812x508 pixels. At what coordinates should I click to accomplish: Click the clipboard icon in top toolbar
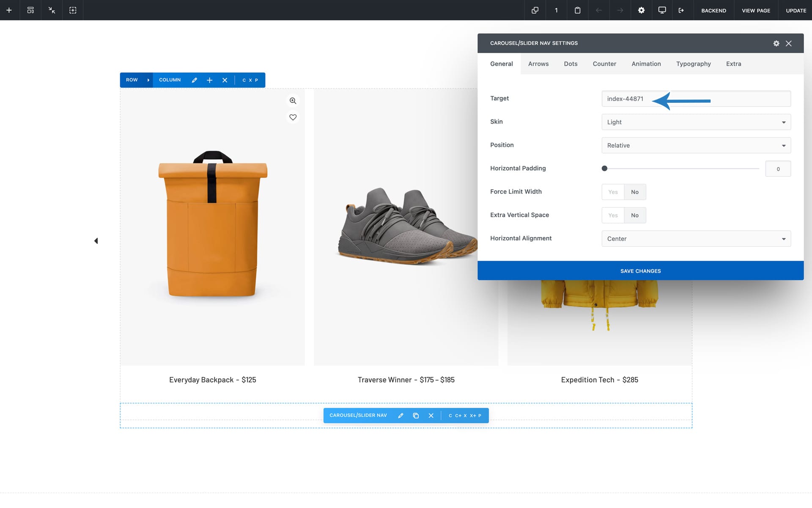[577, 10]
